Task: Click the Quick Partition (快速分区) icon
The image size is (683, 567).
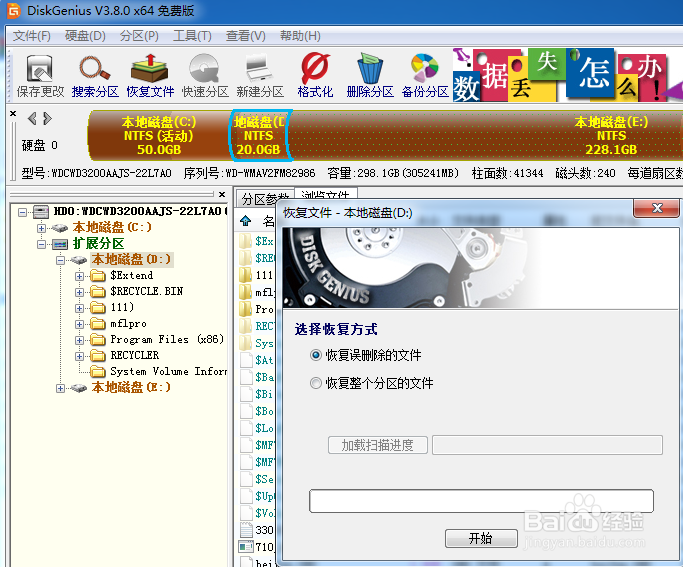Action: coord(205,76)
